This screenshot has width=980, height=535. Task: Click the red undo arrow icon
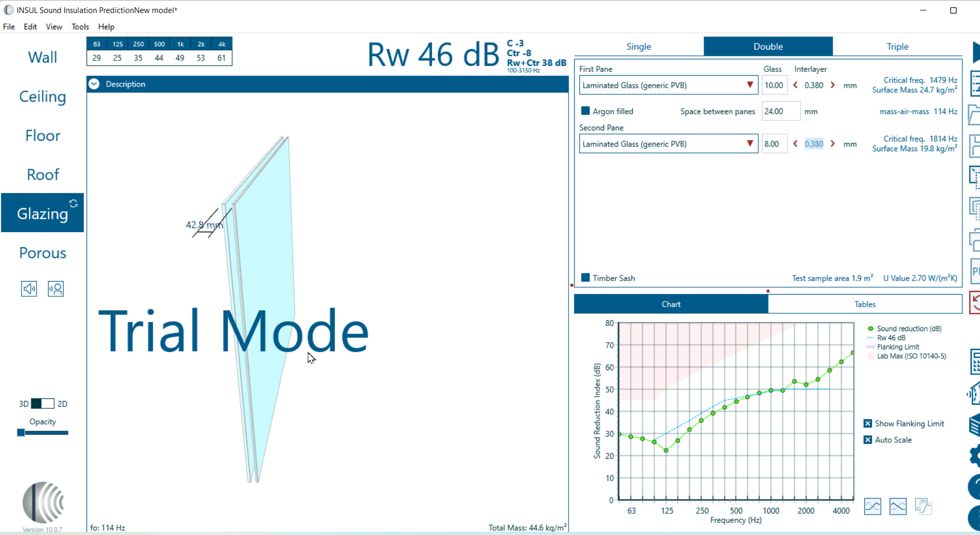click(974, 303)
